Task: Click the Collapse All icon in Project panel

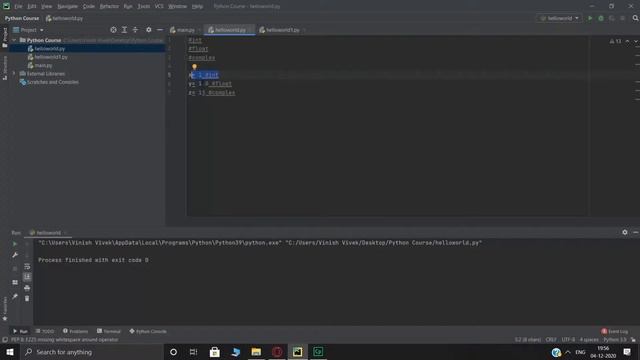Action: point(135,30)
